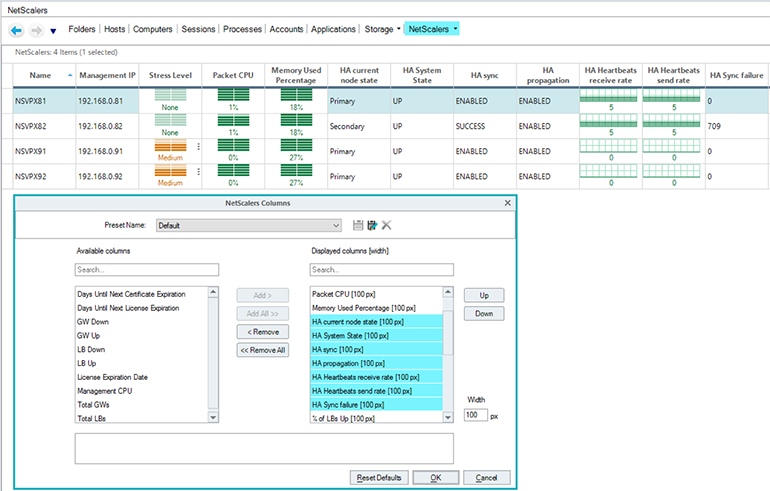Move selected columns Down
Screen dimensions: 770x491
click(484, 313)
